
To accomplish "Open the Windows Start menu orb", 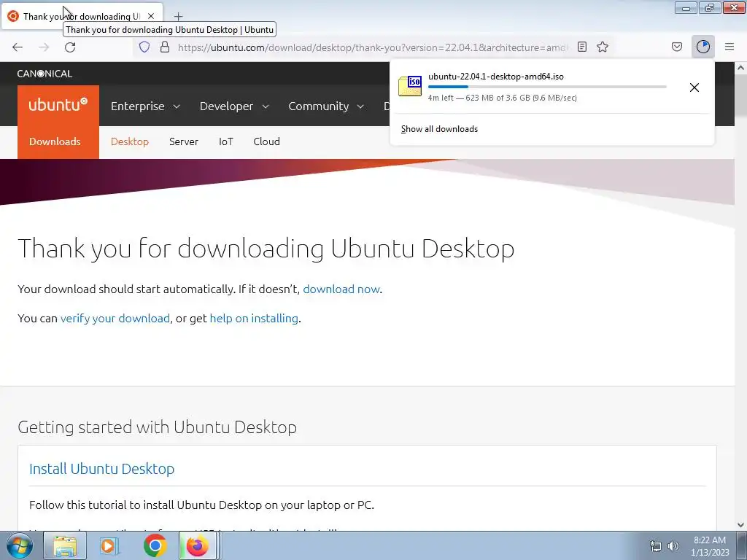I will coord(19,545).
